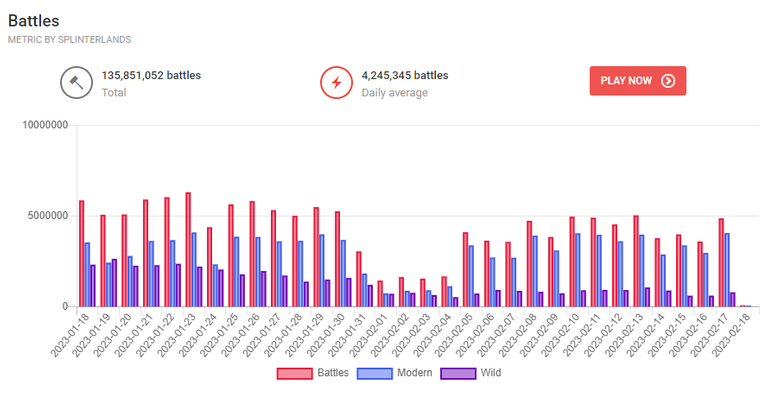Click the red Battles bar for 2023-01-23
This screenshot has height=393, width=768.
pyautogui.click(x=188, y=249)
